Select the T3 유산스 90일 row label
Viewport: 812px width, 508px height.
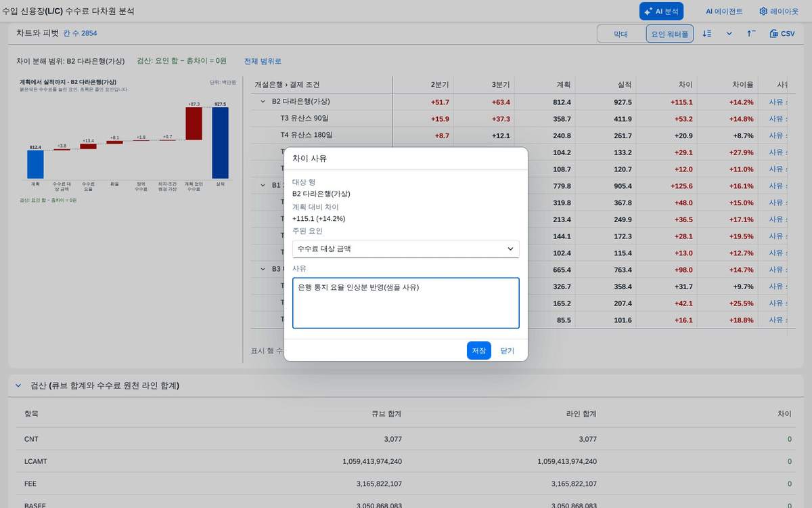point(304,119)
